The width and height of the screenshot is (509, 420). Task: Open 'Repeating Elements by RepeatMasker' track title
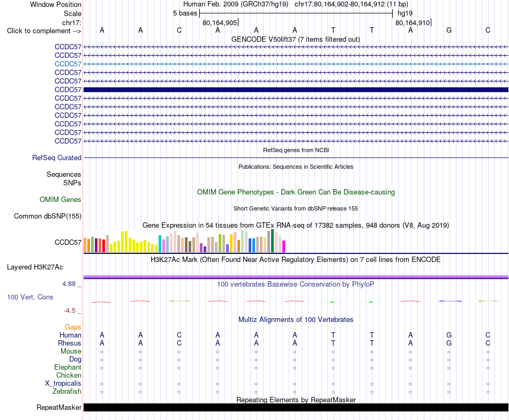click(x=296, y=400)
